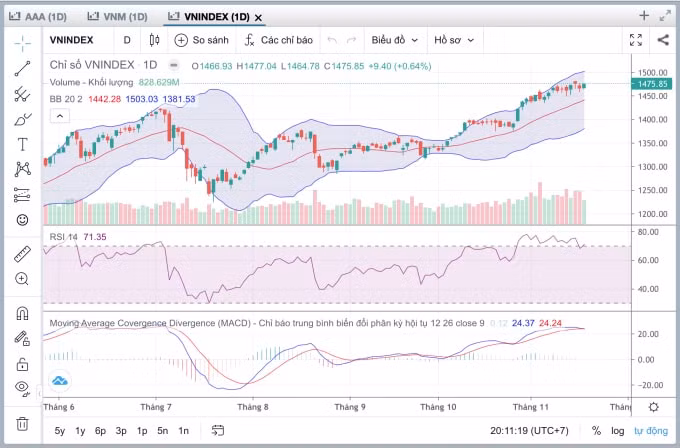680x448 pixels.
Task: Open the candlestick chart style selector
Action: 154,40
